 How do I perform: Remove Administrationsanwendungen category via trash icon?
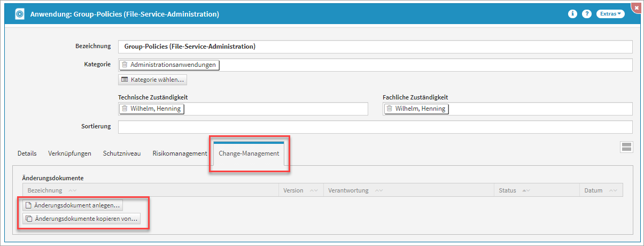(x=125, y=65)
